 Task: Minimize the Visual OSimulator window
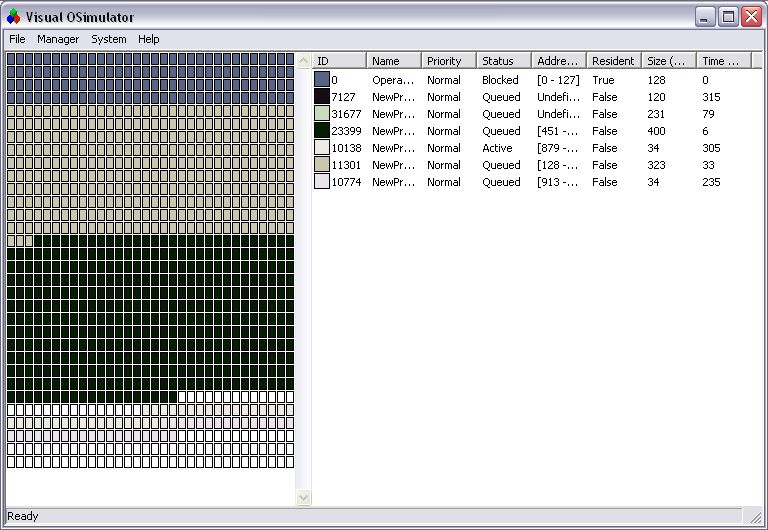(x=705, y=17)
